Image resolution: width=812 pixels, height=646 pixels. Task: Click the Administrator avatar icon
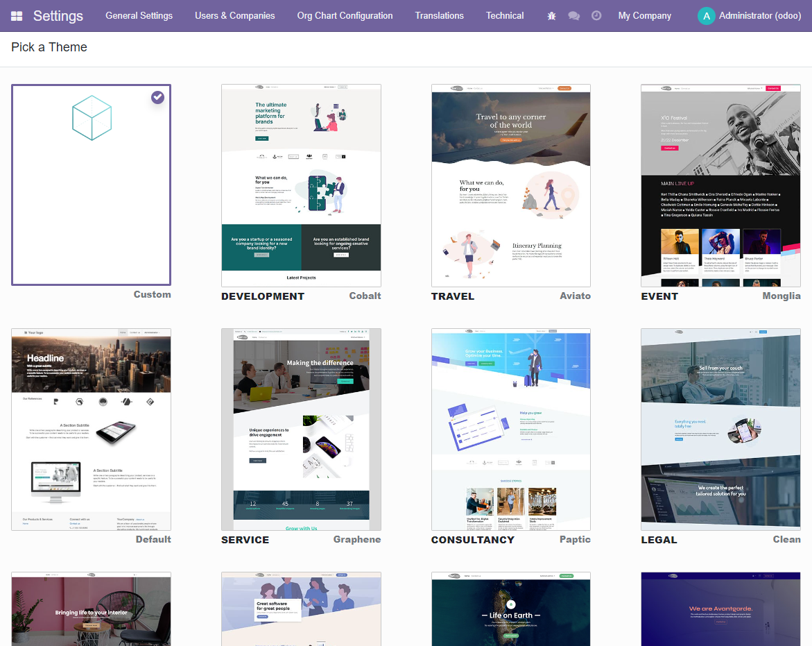[x=707, y=16]
